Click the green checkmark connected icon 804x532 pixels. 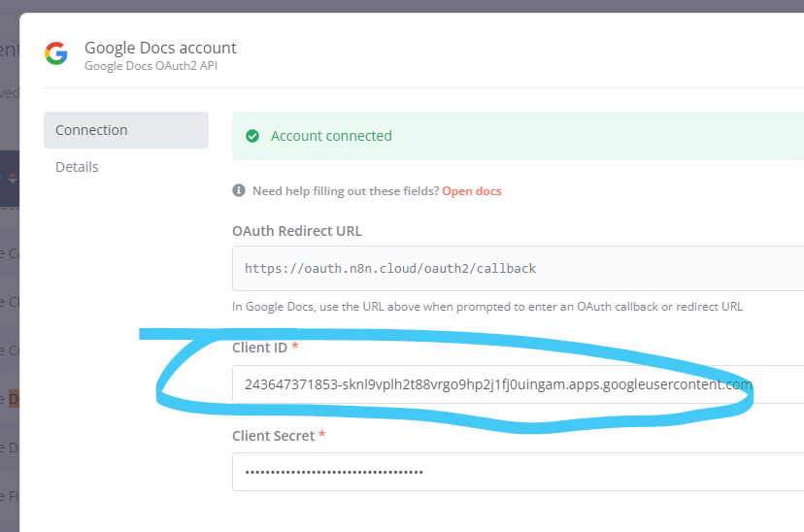pos(252,136)
